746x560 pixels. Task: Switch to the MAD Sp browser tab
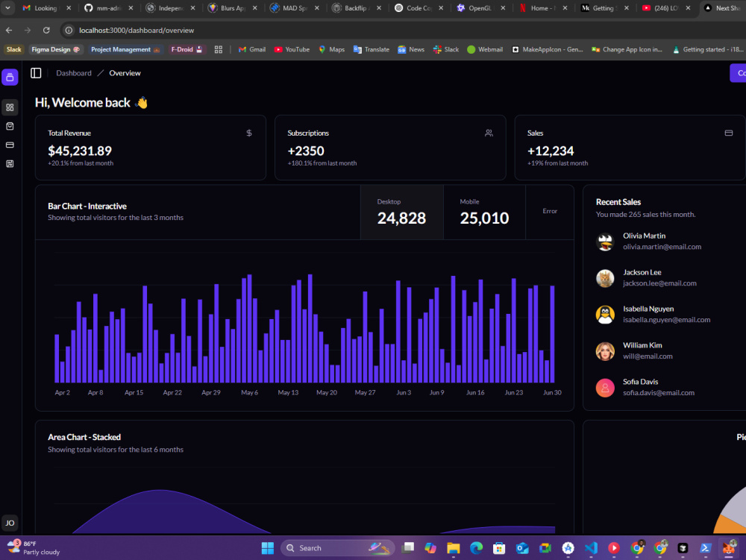pos(294,7)
